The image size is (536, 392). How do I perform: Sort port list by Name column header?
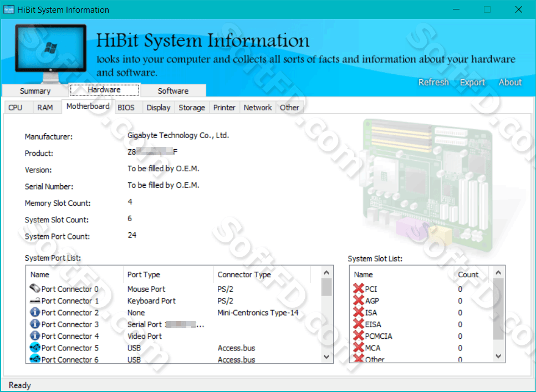click(x=75, y=274)
